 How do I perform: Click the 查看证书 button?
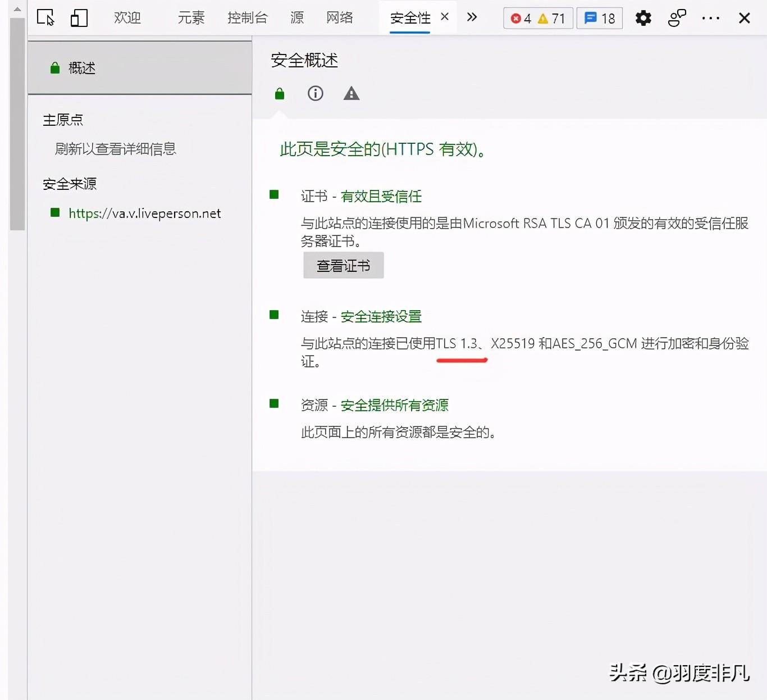pyautogui.click(x=344, y=265)
